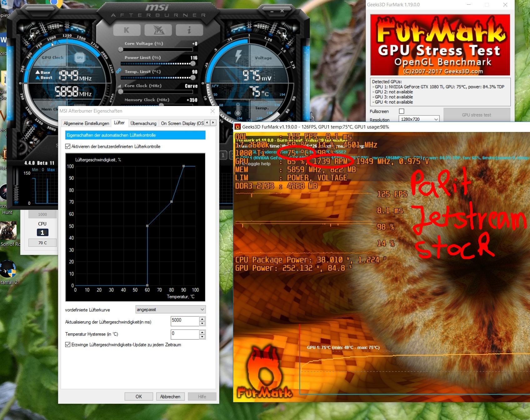Viewport: 530px width, 420px height.
Task: Select the Lüfter tab
Action: [x=119, y=123]
